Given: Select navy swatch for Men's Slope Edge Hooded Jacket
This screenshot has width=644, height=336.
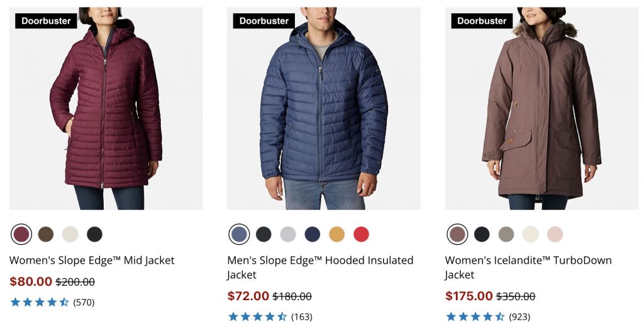Looking at the screenshot, I should pos(313,234).
